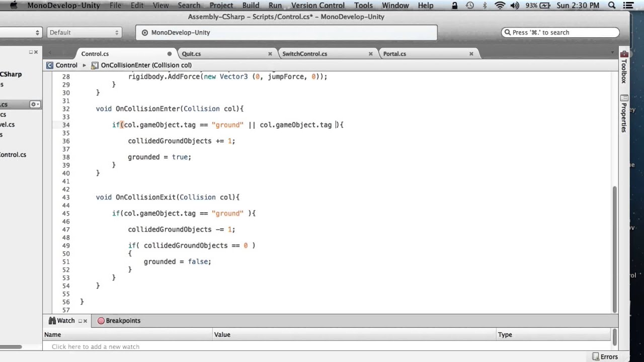Click the volume menu bar icon
This screenshot has height=362, width=644.
pyautogui.click(x=515, y=6)
